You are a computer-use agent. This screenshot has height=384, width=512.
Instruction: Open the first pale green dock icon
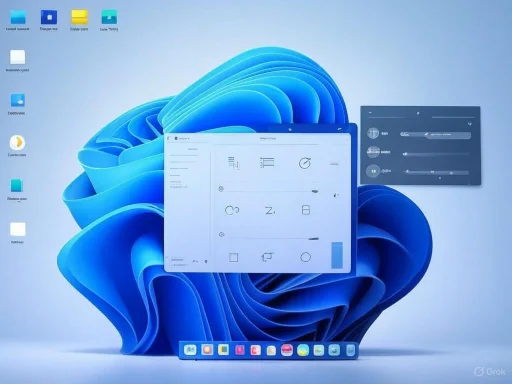[x=190, y=350]
